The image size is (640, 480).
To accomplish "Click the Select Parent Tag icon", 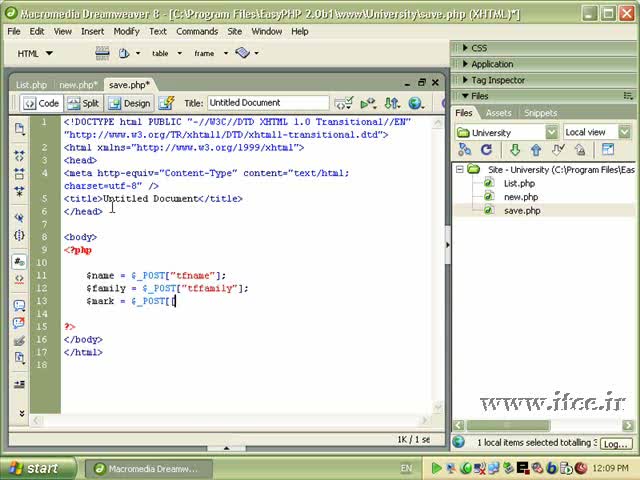I will [x=19, y=218].
